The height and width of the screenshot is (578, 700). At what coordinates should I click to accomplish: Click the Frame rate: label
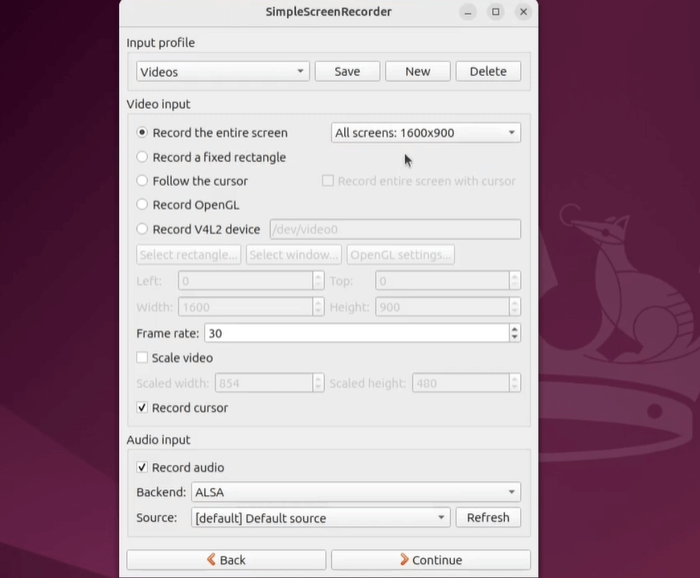coord(168,333)
